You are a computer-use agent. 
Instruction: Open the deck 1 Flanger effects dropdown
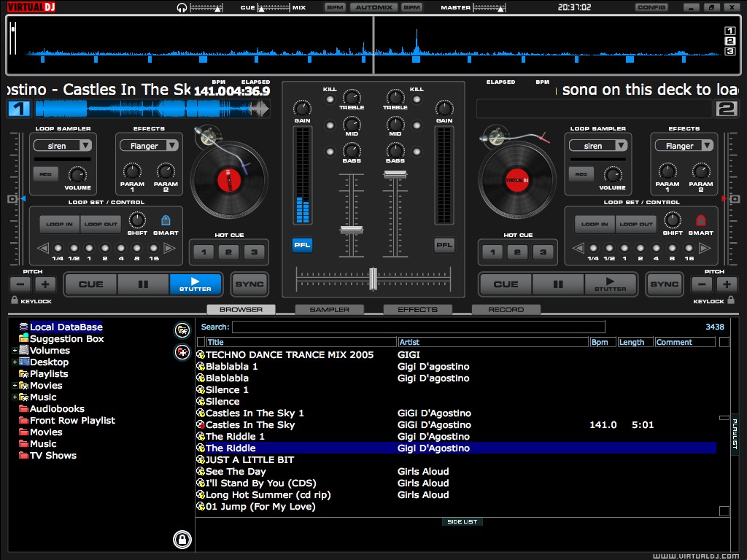point(150,146)
